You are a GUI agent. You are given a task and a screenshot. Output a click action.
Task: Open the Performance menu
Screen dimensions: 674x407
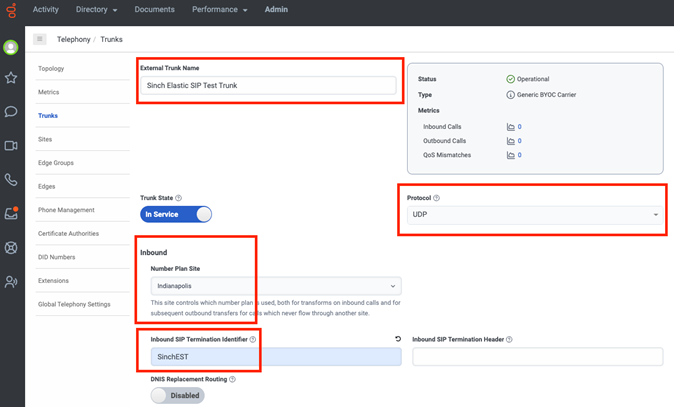(219, 10)
